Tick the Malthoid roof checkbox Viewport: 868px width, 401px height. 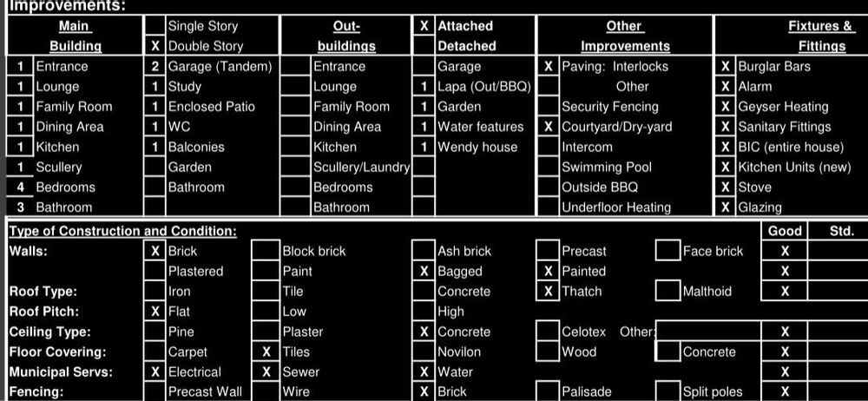667,292
